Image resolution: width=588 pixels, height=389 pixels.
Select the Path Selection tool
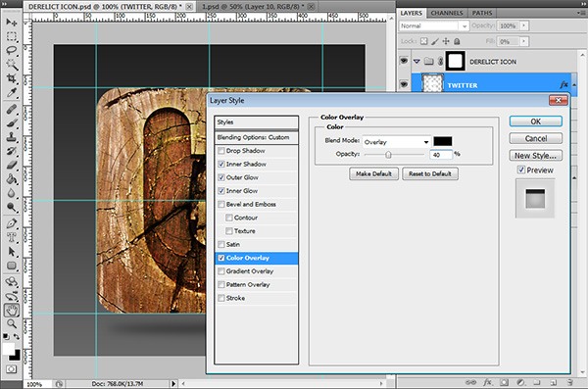[11, 251]
